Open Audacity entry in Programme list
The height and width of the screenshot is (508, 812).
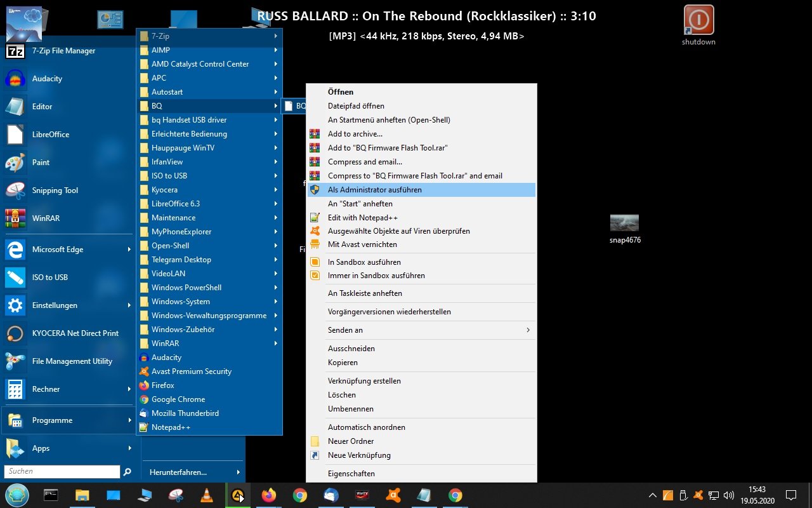[209, 358]
